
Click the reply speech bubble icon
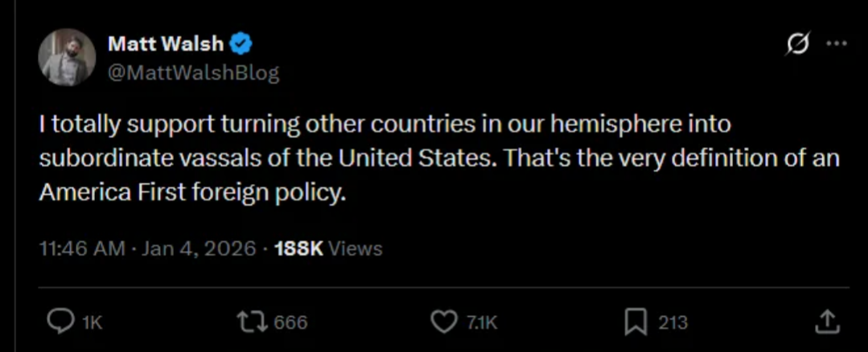point(60,322)
